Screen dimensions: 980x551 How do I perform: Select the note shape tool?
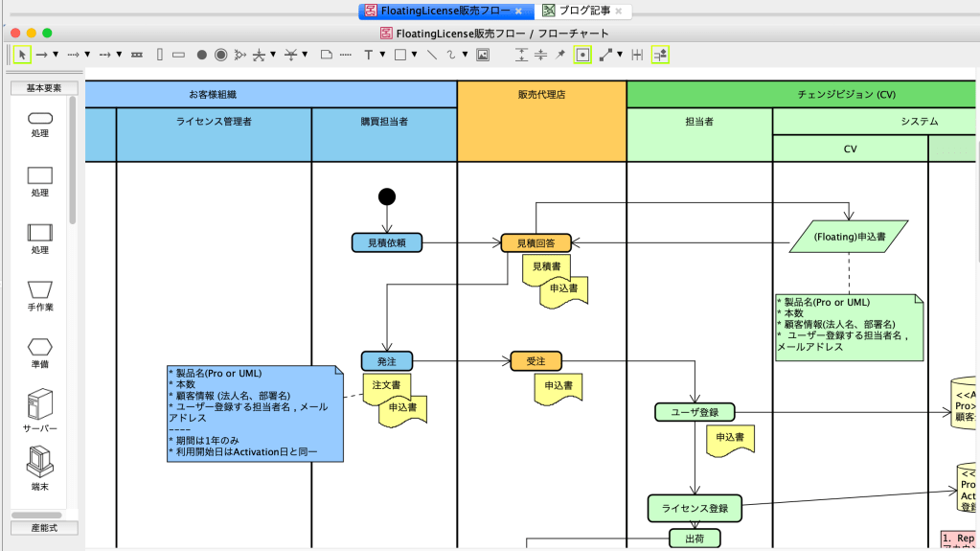pos(326,55)
